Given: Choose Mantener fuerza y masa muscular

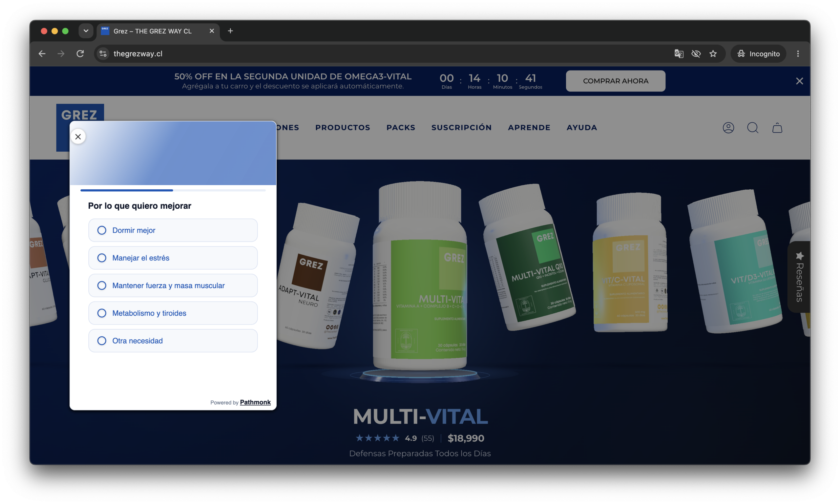Looking at the screenshot, I should [x=173, y=285].
